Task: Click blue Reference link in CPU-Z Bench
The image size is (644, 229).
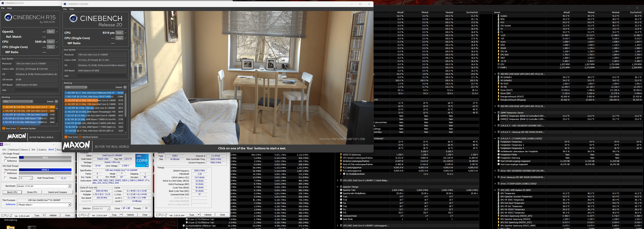Action: click(x=10, y=205)
